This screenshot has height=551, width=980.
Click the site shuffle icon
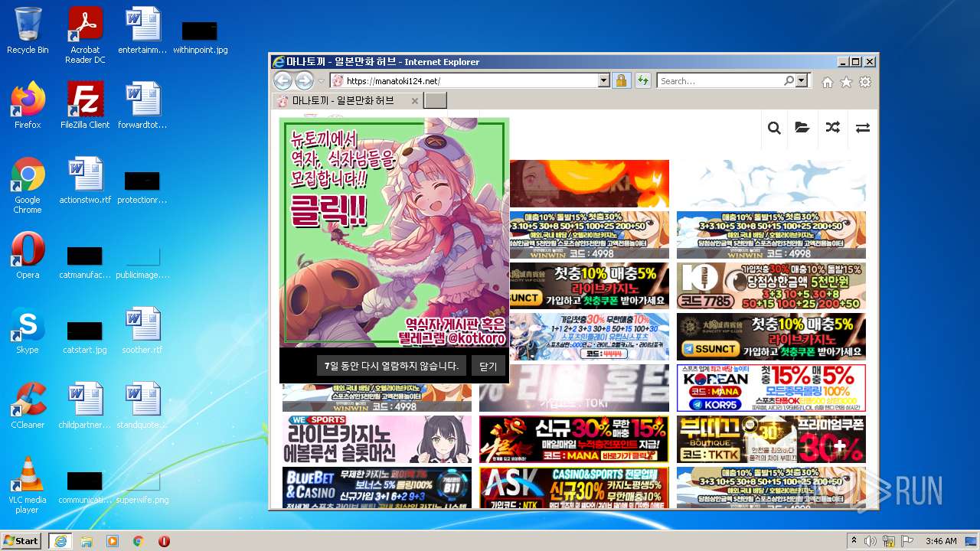coord(833,128)
